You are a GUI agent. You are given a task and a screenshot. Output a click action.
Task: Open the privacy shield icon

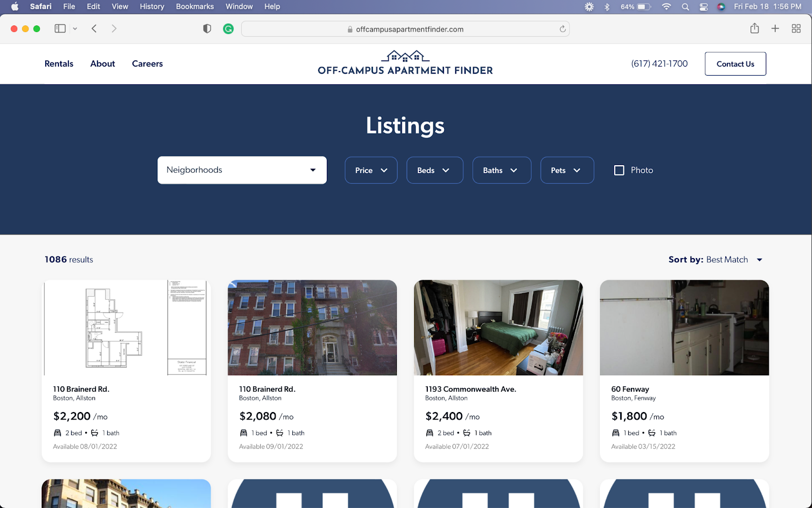[x=207, y=29]
